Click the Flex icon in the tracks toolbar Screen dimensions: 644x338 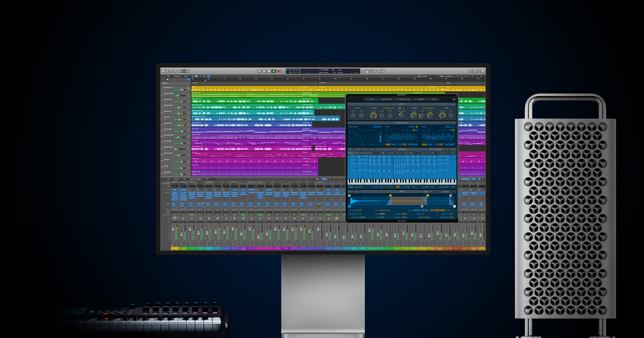tap(208, 78)
